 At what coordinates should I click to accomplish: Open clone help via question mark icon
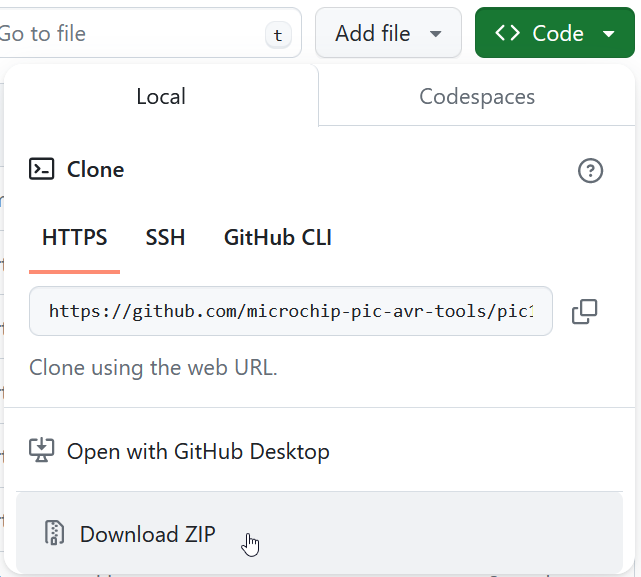pyautogui.click(x=591, y=171)
